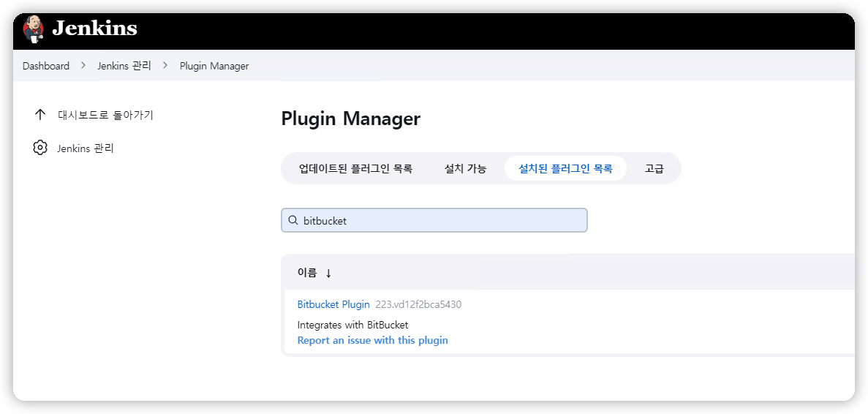Viewport: 868px width, 414px height.
Task: Open the Bitbucket Plugin link
Action: [333, 304]
